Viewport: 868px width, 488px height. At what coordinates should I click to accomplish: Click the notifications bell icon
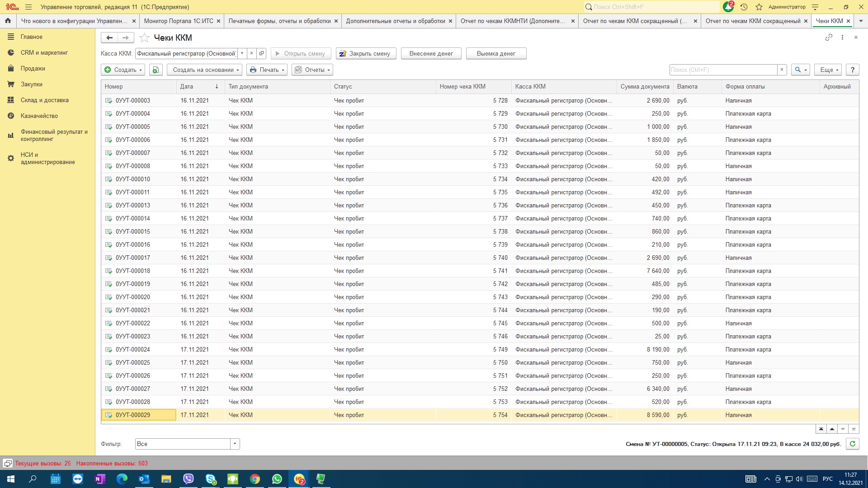pyautogui.click(x=728, y=7)
